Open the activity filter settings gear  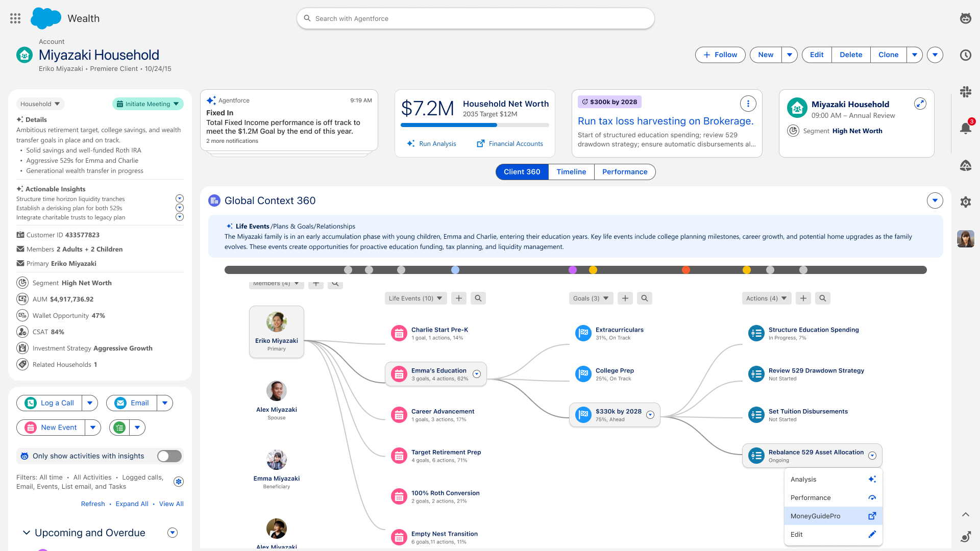coord(179,482)
